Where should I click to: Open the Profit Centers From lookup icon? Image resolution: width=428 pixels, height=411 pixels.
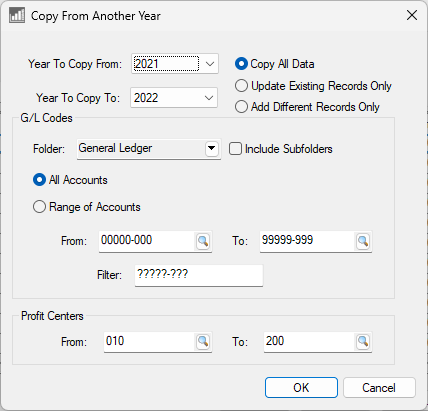(x=203, y=342)
